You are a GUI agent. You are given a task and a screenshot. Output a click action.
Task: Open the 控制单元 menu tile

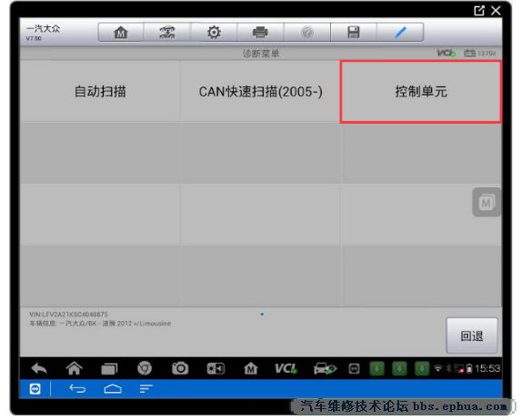421,92
